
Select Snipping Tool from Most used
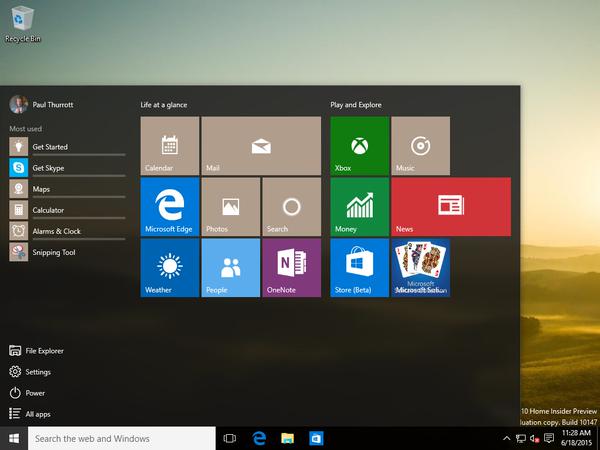pos(53,252)
